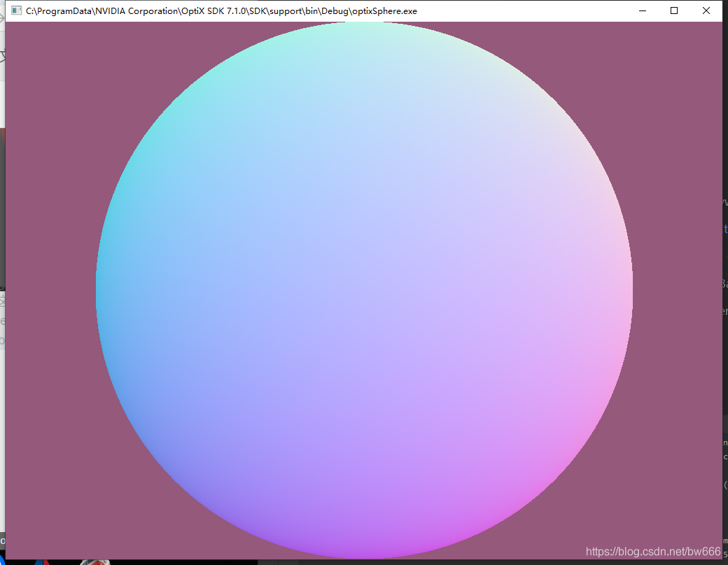Click the optixSphere window title bar icon
728x565 pixels.
coord(16,11)
